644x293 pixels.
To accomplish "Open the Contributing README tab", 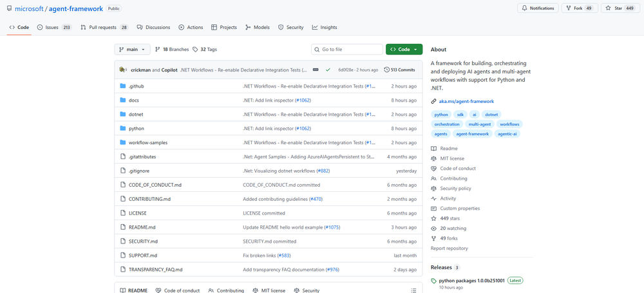I will [x=226, y=290].
